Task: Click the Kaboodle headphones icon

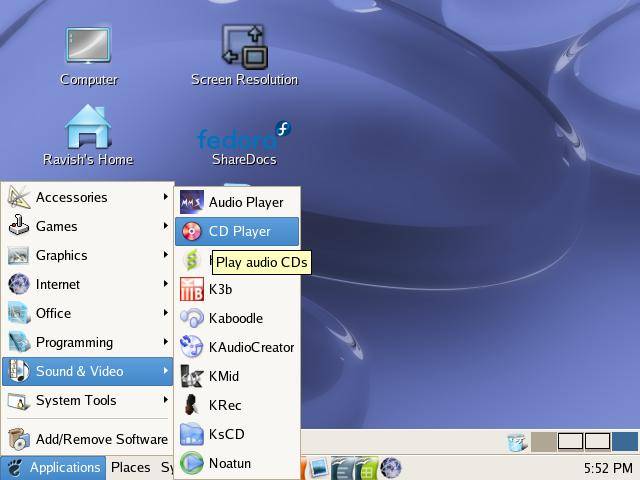Action: coord(191,318)
